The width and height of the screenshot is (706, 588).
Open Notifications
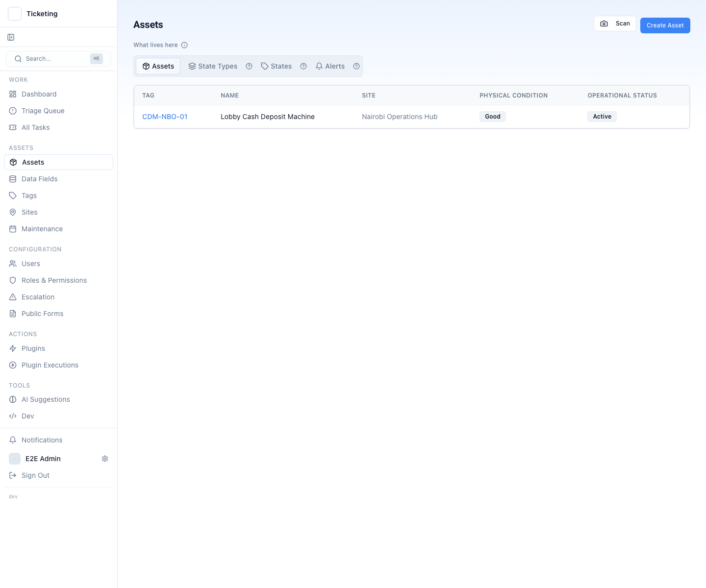point(58,440)
